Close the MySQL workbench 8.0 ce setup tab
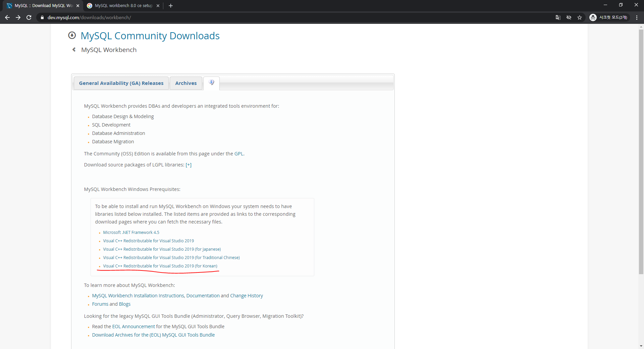Screen dimensions: 644x349 point(158,6)
